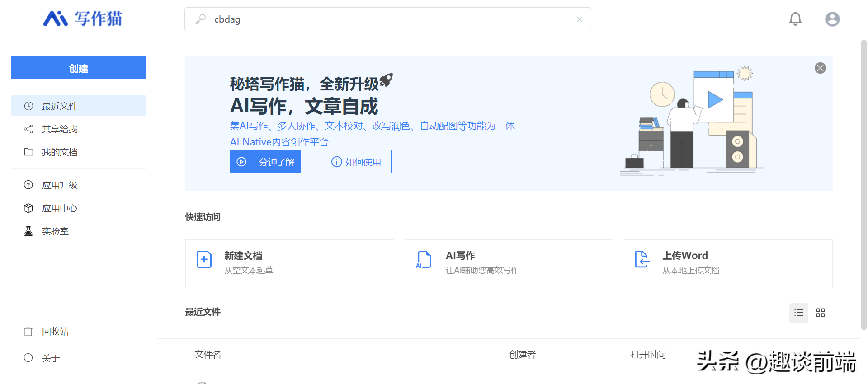Open the notifications bell
868x384 pixels.
point(795,19)
